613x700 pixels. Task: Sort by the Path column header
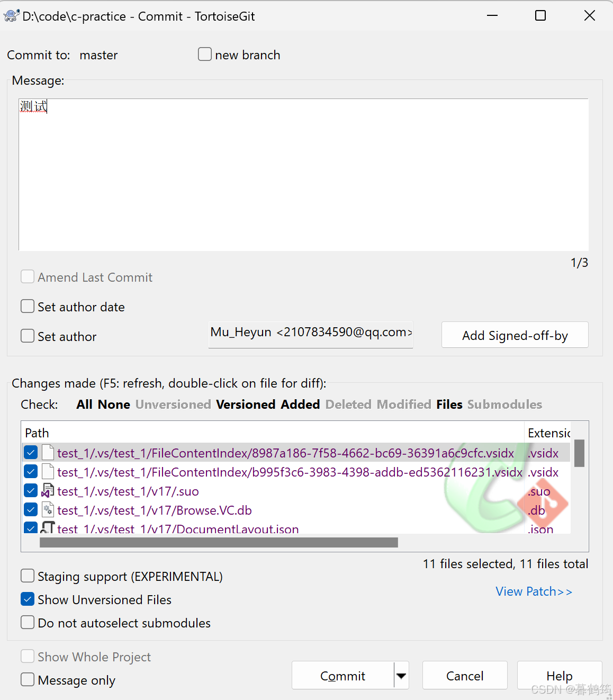[x=273, y=433]
